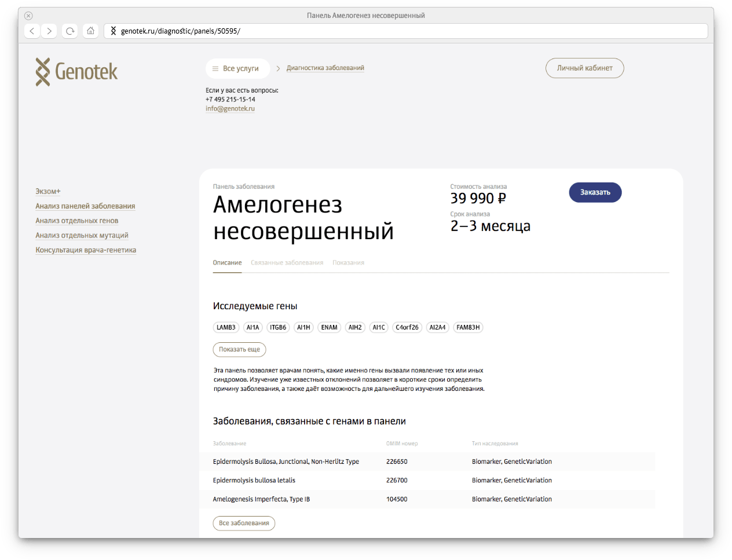Open the "Экзом+" sidebar link
This screenshot has height=560, width=732.
click(x=48, y=192)
